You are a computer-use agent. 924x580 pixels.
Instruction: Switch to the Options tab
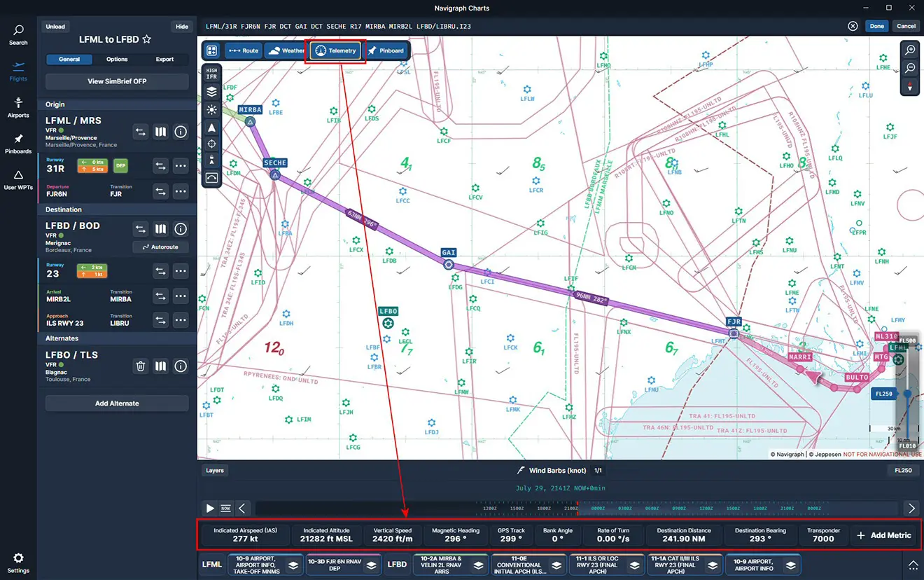[x=117, y=60]
